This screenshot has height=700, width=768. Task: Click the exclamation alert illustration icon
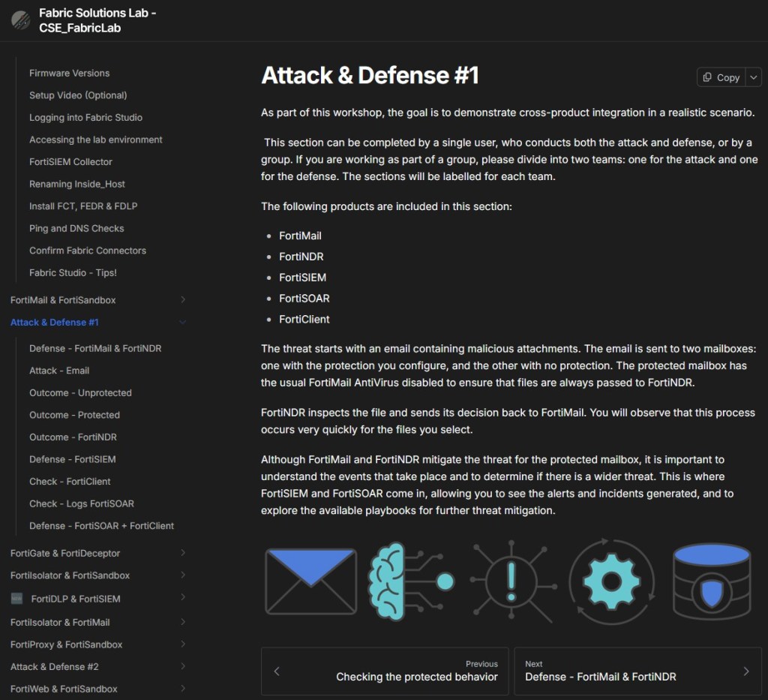(x=512, y=582)
